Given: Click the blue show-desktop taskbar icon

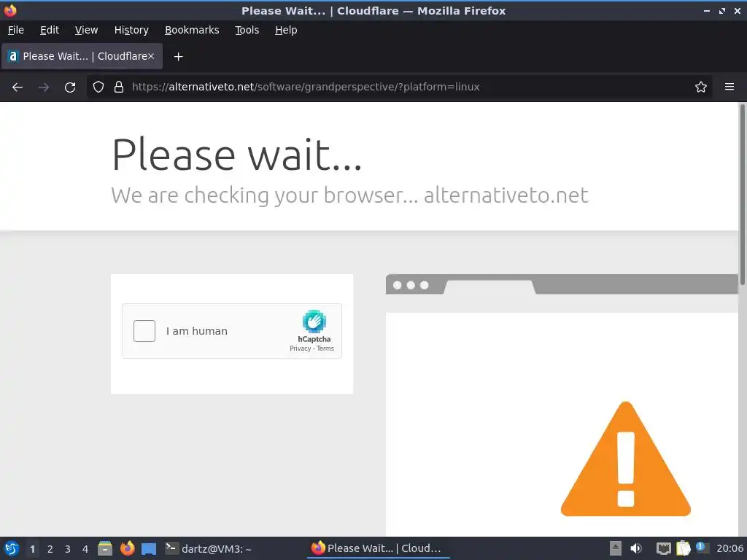Looking at the screenshot, I should [x=149, y=548].
